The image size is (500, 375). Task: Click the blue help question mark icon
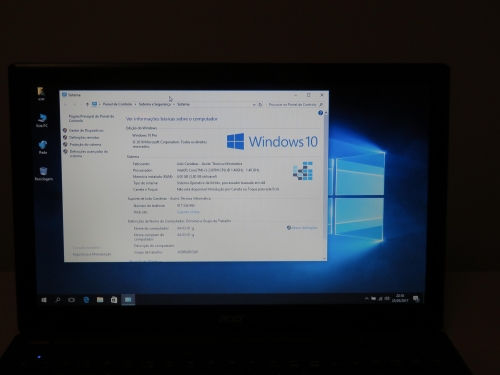pyautogui.click(x=320, y=113)
